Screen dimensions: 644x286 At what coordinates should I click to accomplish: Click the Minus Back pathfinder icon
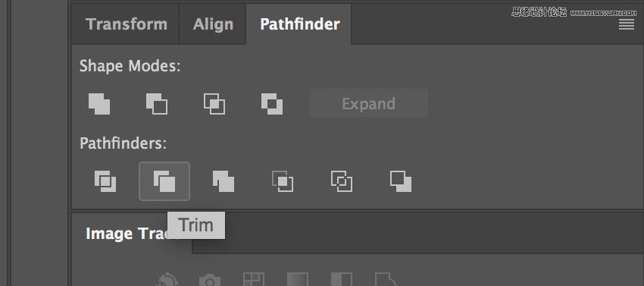click(401, 181)
